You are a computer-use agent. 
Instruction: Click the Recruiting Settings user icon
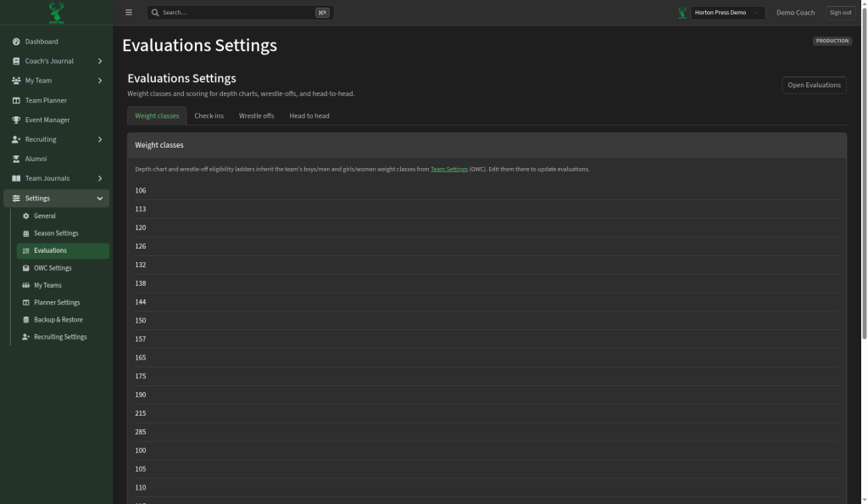[x=25, y=337]
